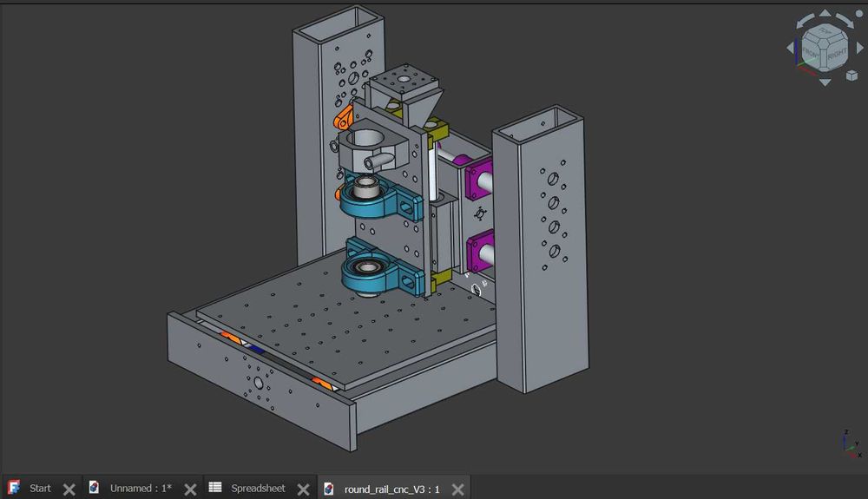Click the round dot button near the navigation cube
Viewport: 868px width, 499px height.
tap(859, 14)
